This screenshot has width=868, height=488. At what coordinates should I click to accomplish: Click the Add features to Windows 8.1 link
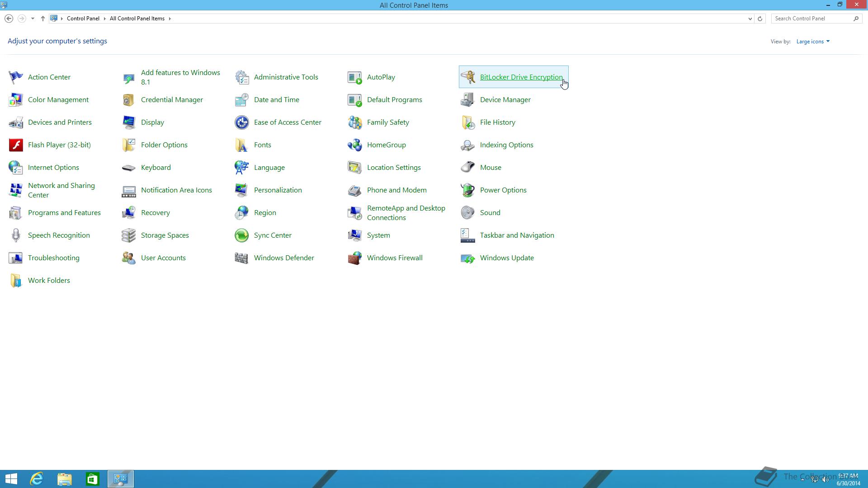click(180, 77)
